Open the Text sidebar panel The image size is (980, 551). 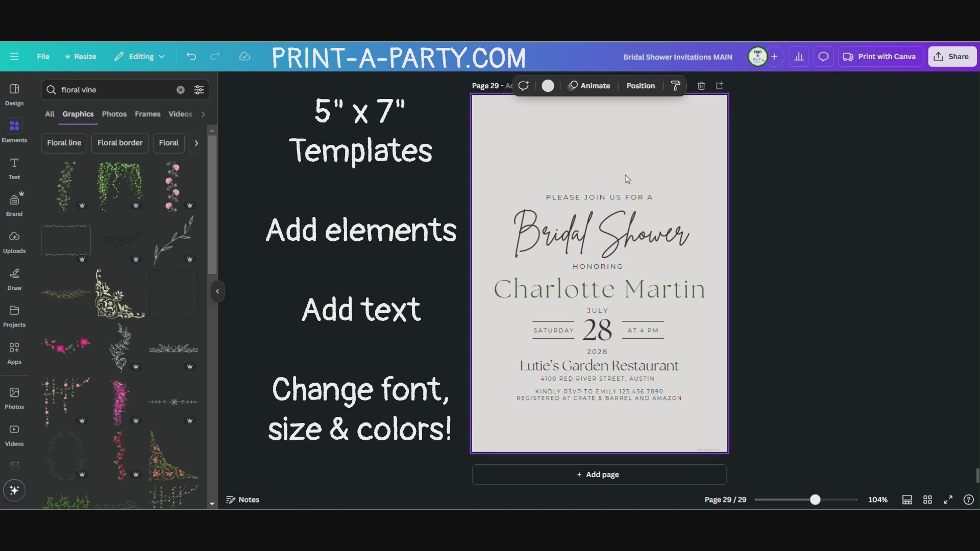coord(14,169)
